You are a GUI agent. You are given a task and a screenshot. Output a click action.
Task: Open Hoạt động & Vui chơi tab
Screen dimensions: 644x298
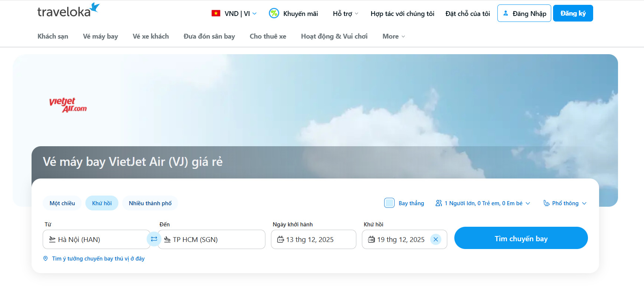point(334,36)
